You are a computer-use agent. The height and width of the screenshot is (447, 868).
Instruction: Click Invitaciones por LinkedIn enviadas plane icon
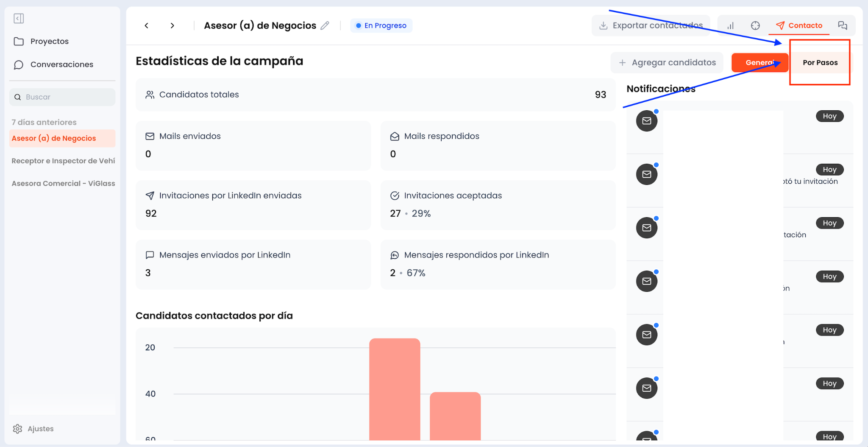[150, 196]
